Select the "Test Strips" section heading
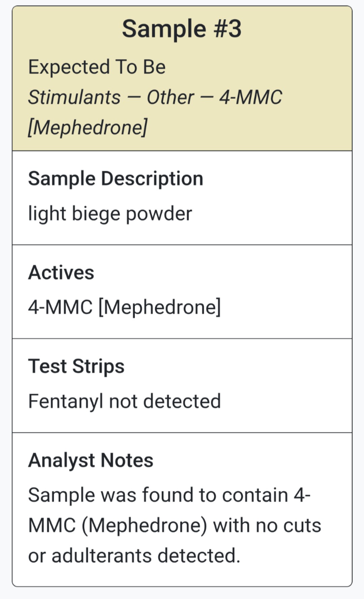The width and height of the screenshot is (364, 599). (76, 366)
